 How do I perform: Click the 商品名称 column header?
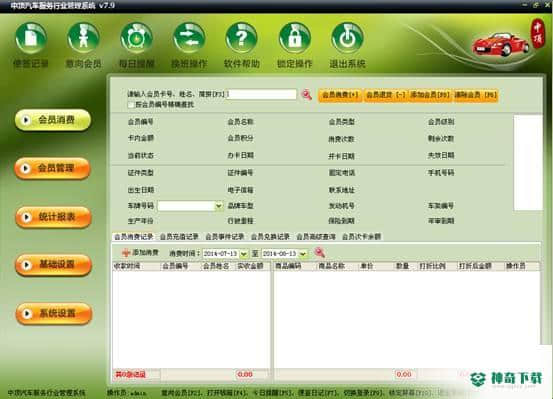(x=338, y=266)
